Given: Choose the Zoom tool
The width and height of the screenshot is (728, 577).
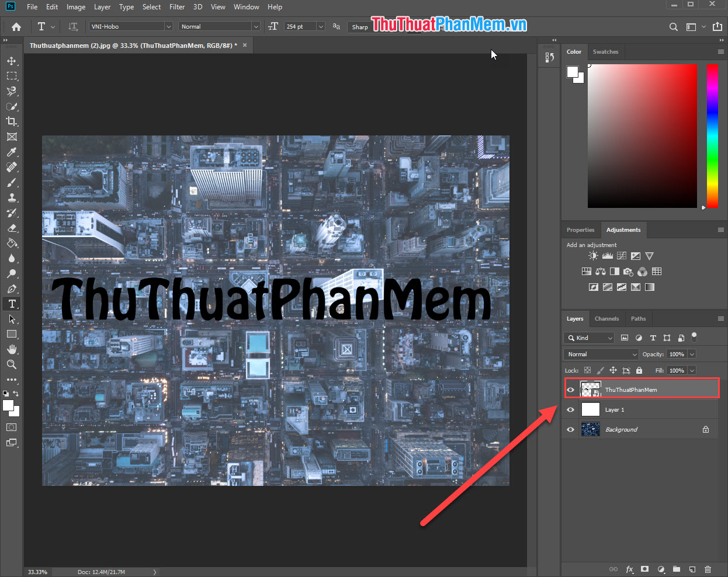Looking at the screenshot, I should (x=12, y=364).
